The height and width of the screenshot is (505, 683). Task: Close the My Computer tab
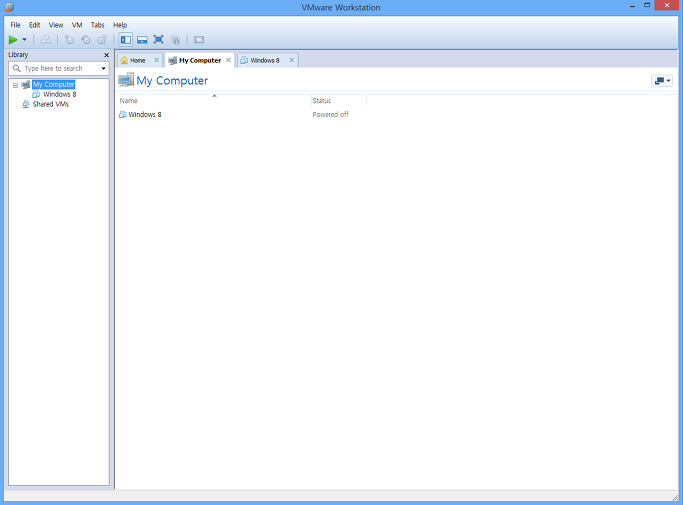pos(228,60)
